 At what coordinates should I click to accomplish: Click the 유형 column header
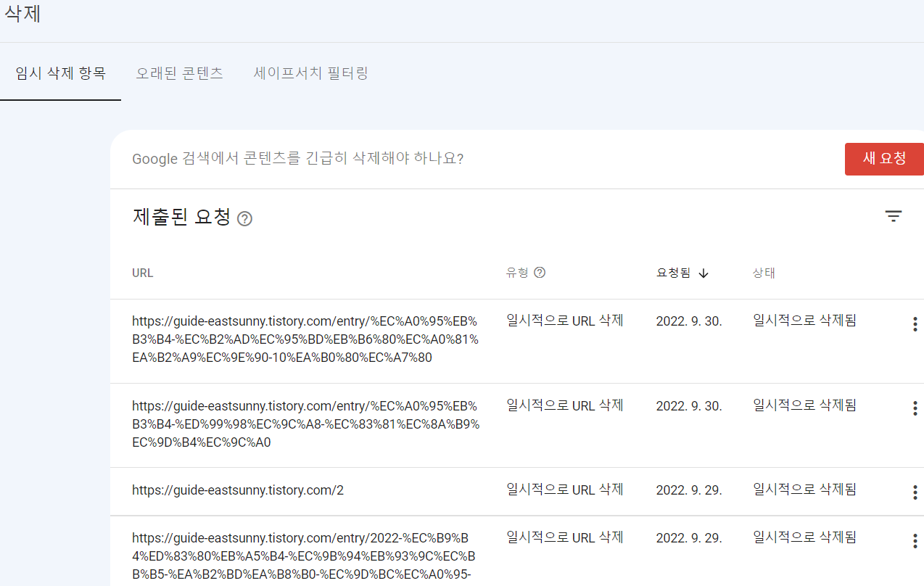pyautogui.click(x=517, y=273)
